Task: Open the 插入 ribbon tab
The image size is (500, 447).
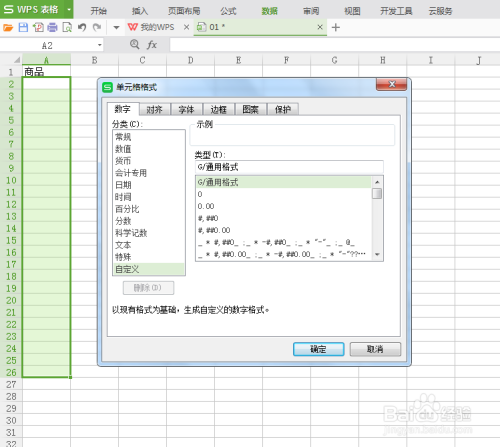Action: (140, 11)
